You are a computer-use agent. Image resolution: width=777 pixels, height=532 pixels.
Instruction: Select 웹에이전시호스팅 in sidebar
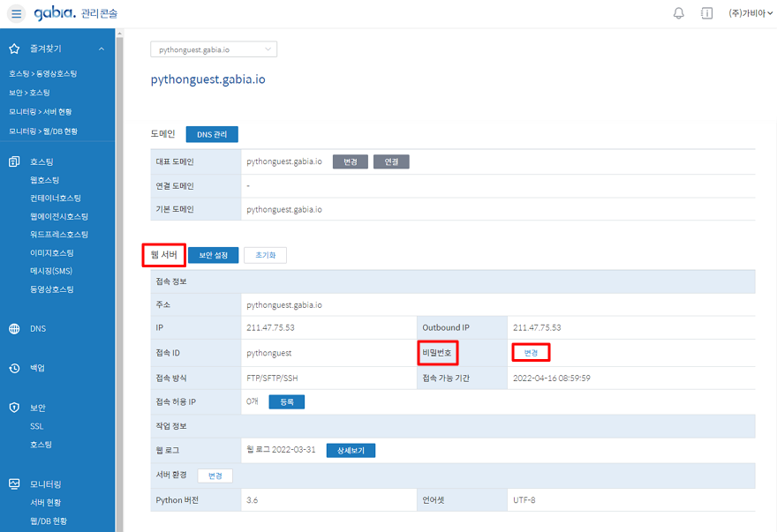coord(59,216)
